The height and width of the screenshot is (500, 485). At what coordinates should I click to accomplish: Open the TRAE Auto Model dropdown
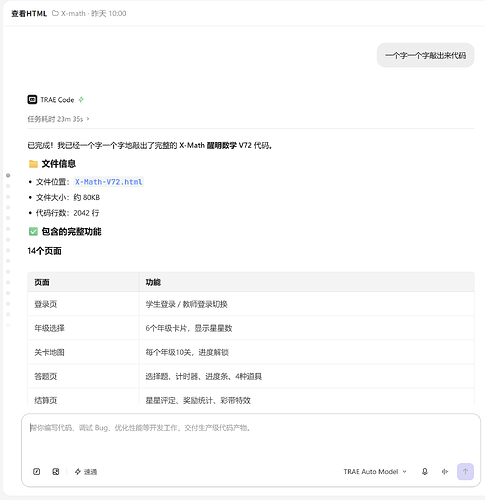[375, 471]
